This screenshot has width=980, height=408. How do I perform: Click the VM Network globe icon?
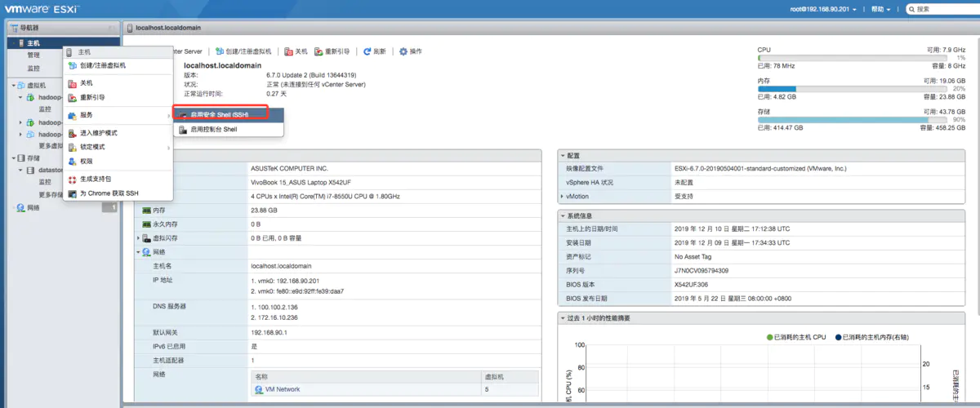pyautogui.click(x=259, y=390)
